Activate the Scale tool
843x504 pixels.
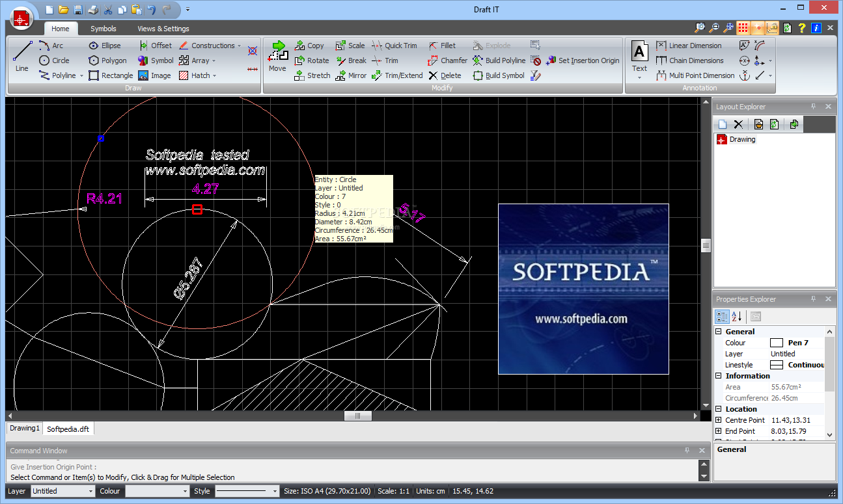[350, 46]
